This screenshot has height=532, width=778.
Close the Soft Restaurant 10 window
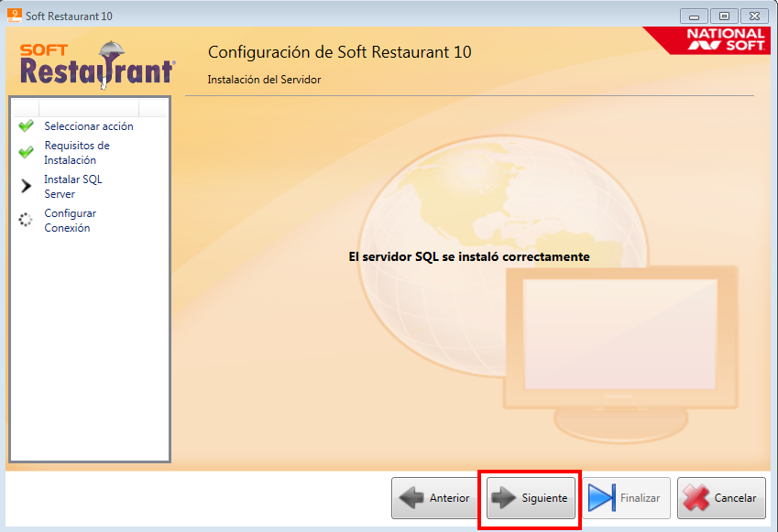click(x=755, y=16)
